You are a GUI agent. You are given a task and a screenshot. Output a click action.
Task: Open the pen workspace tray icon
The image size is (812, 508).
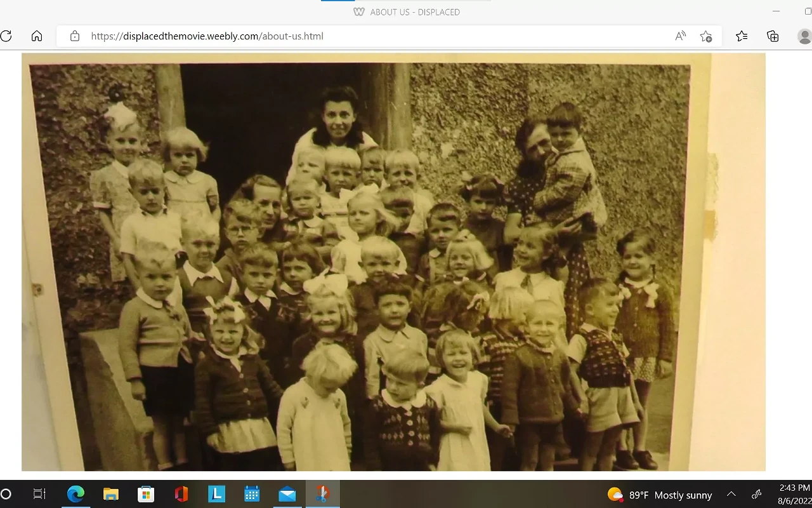pyautogui.click(x=756, y=494)
